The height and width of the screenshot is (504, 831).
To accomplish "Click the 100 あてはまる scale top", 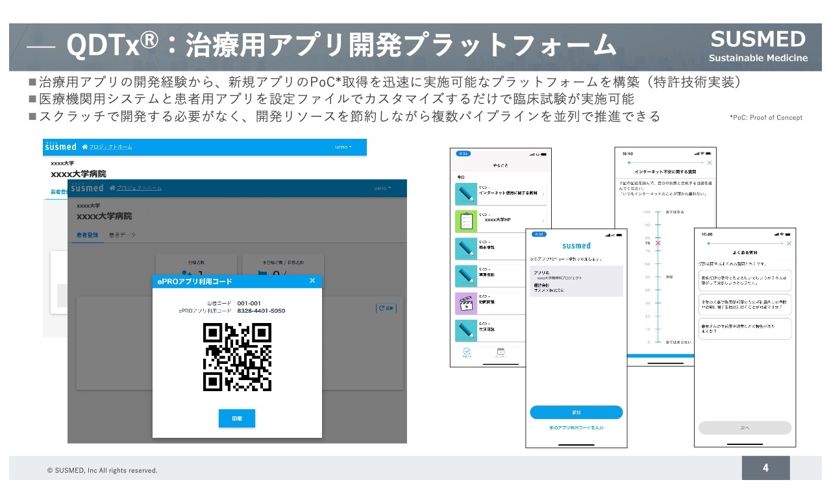I will pos(659,212).
